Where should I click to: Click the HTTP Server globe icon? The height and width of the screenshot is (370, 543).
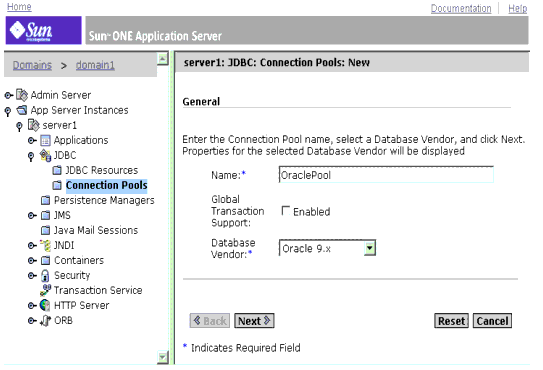pyautogui.click(x=45, y=305)
